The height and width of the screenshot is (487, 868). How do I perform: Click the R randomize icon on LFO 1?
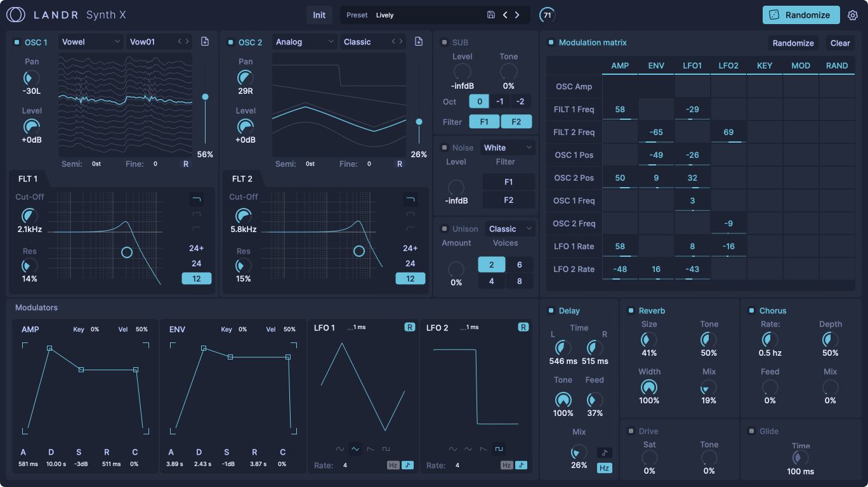coord(409,327)
